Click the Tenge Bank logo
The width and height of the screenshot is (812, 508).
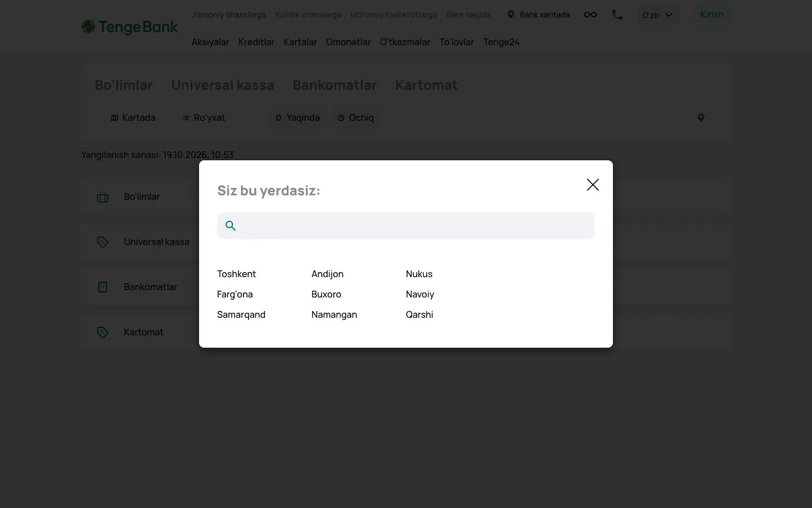[x=130, y=27]
